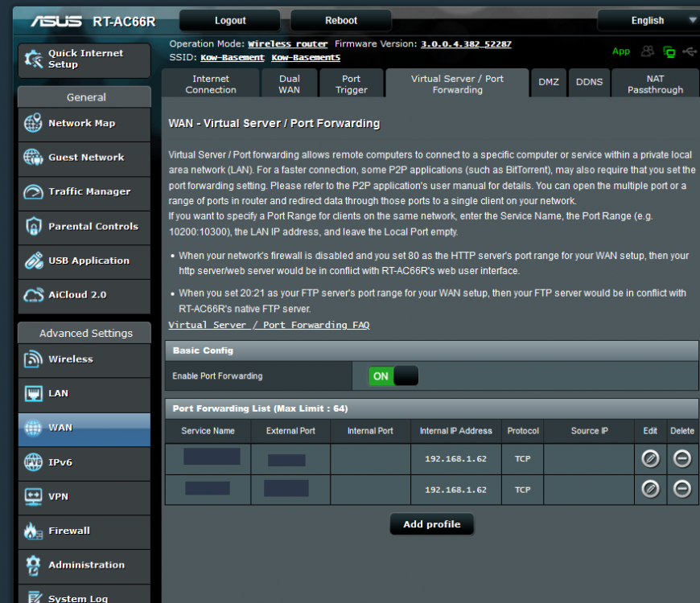Click the ASUS logo

pyautogui.click(x=56, y=21)
